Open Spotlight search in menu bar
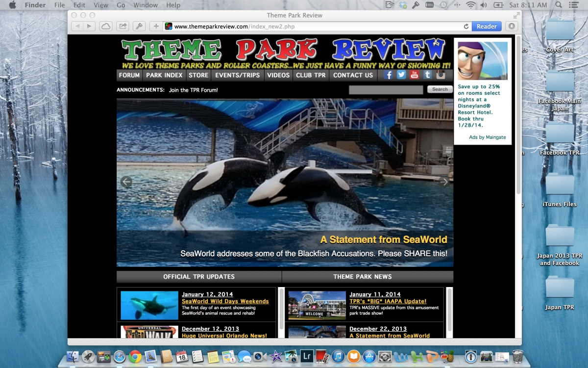 point(559,5)
